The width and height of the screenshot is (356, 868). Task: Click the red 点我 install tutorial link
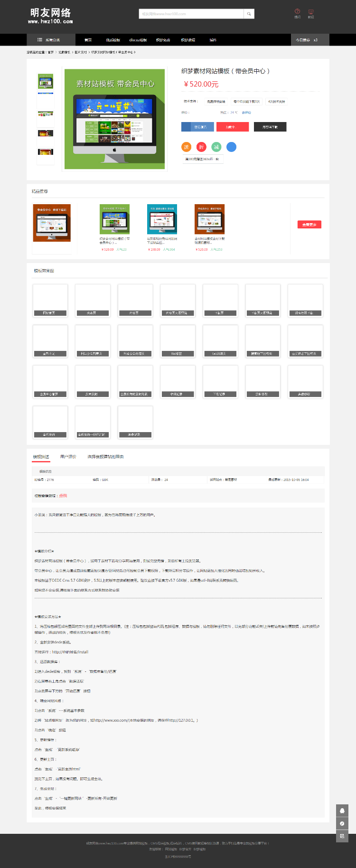pos(63,496)
